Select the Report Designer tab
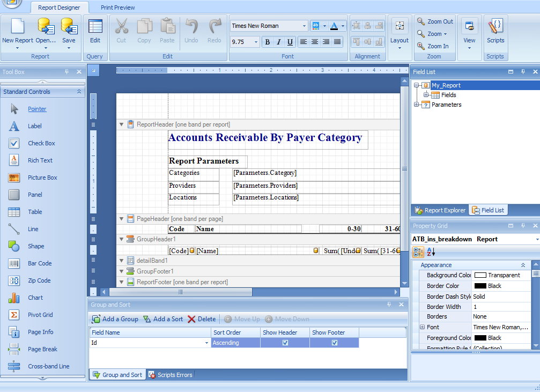540x392 pixels. point(59,8)
